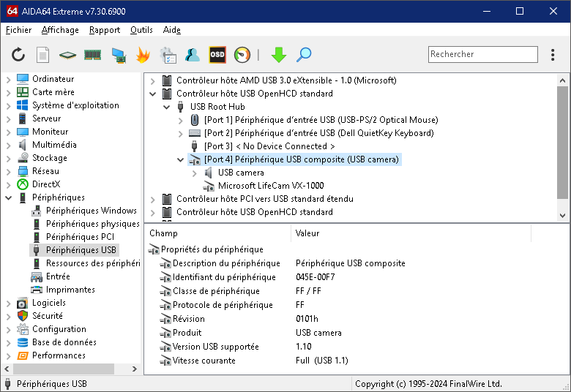Select Ressources des périphériques item
This screenshot has height=392, width=571.
tap(93, 263)
